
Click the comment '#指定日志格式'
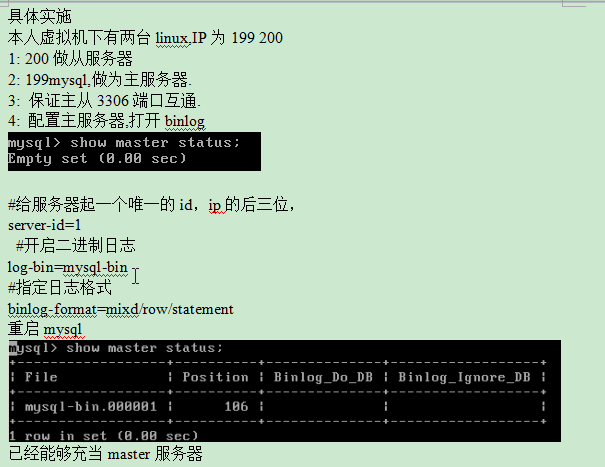tap(60, 288)
